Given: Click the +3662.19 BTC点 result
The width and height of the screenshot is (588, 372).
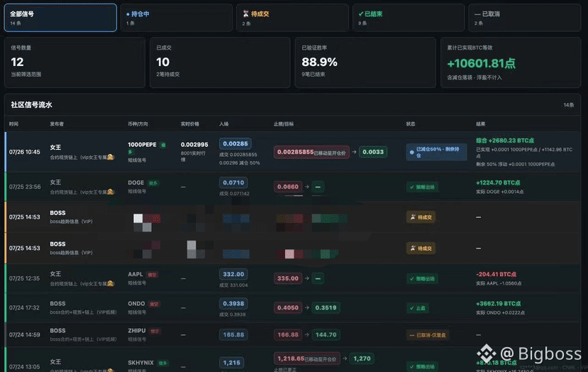Looking at the screenshot, I should 498,304.
